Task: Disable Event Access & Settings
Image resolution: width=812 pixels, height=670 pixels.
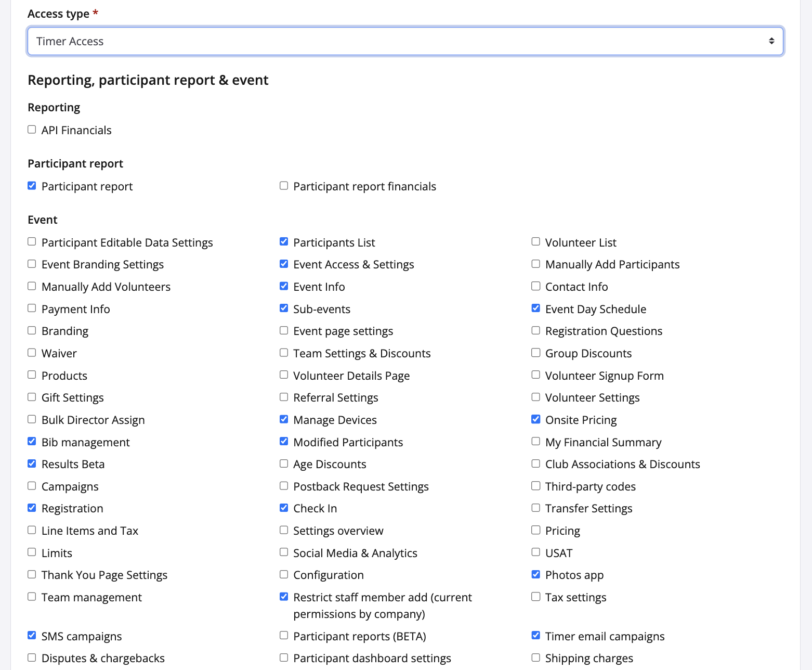Action: click(284, 264)
